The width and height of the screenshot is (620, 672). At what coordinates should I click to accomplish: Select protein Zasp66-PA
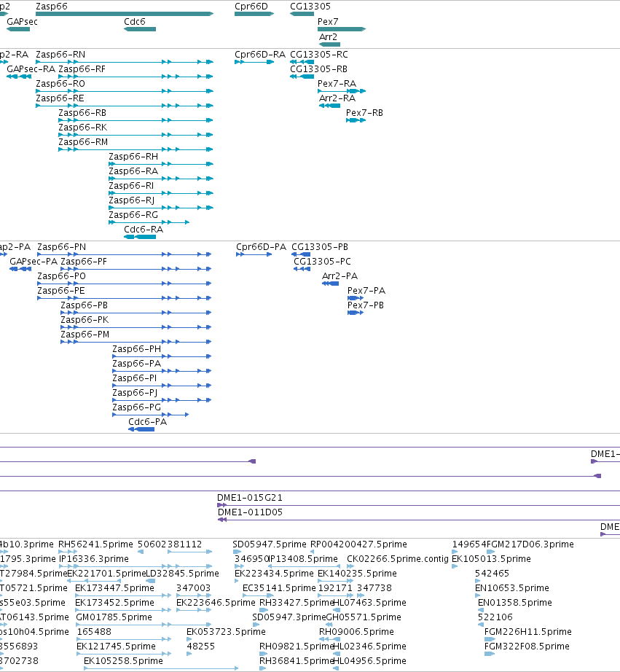[x=137, y=364]
